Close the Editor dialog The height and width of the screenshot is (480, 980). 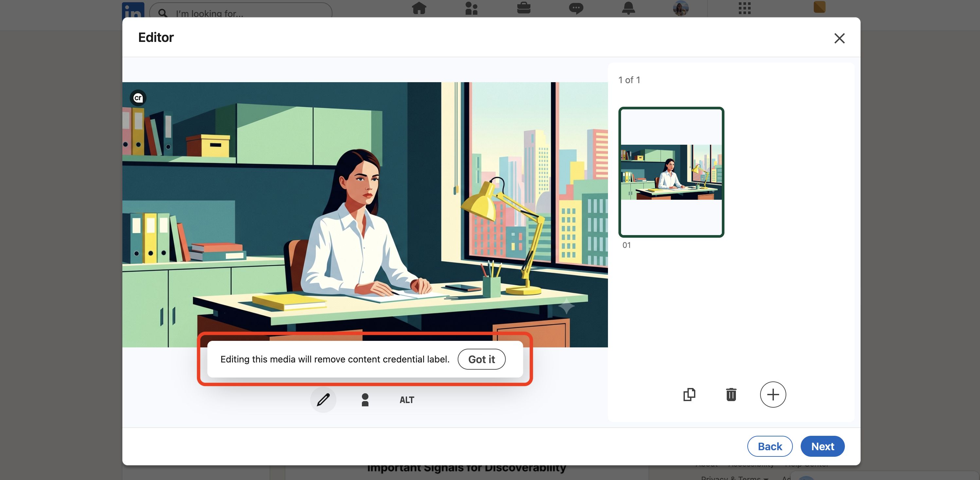[839, 38]
